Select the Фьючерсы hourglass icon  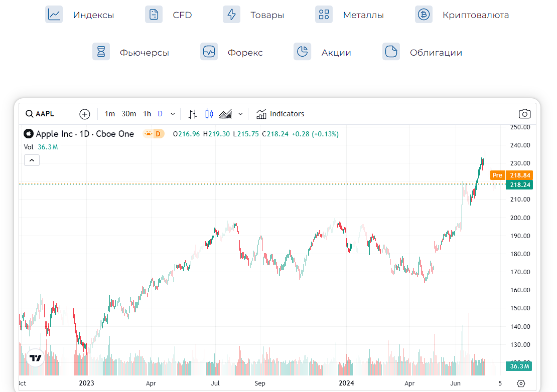(101, 52)
